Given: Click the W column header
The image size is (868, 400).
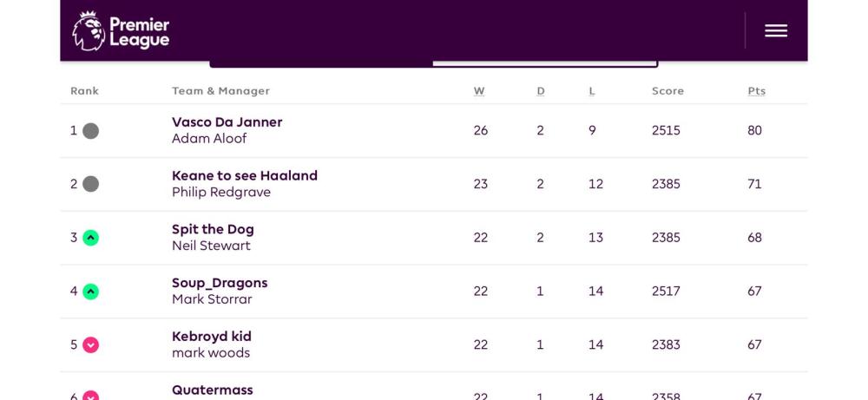Looking at the screenshot, I should pyautogui.click(x=479, y=91).
